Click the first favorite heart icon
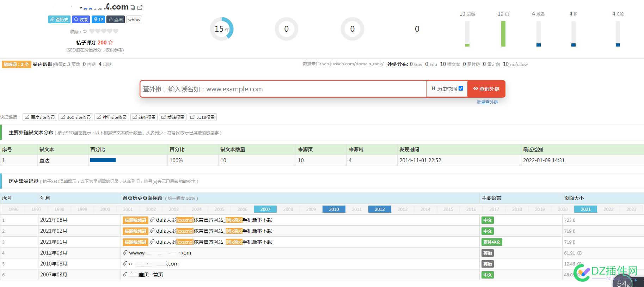Screen dimensions: 644x287 click(92, 31)
